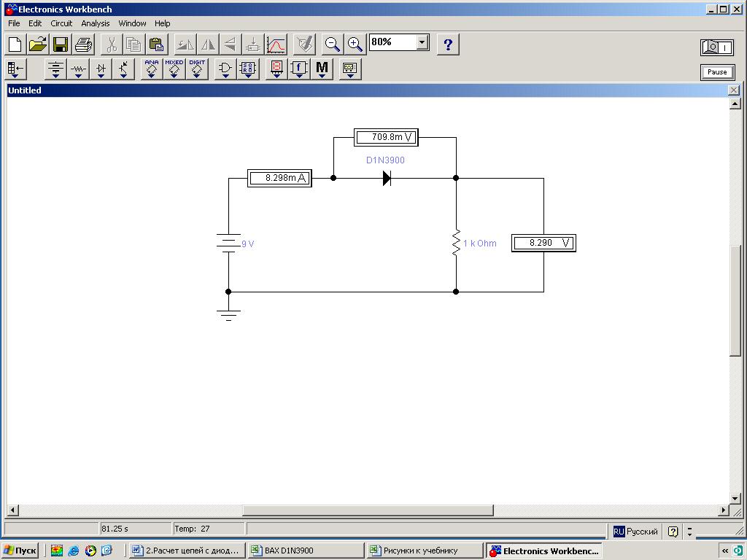The image size is (747, 560).
Task: Toggle the simulation power switch
Action: [717, 47]
